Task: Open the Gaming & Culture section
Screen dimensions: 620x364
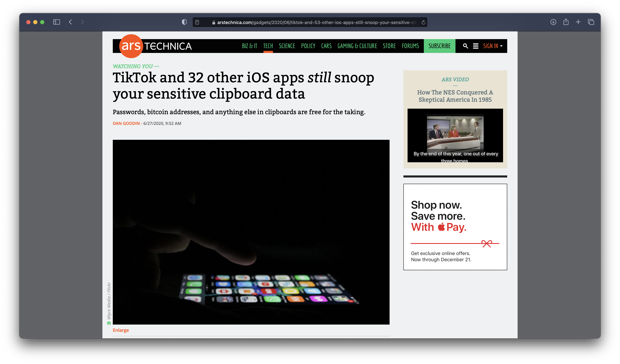Action: (357, 46)
